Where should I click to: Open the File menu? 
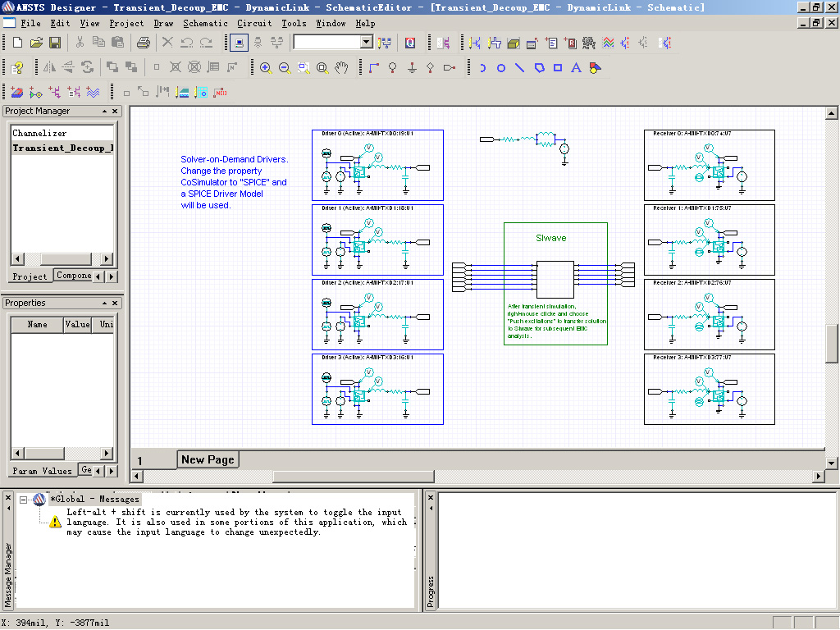click(30, 23)
